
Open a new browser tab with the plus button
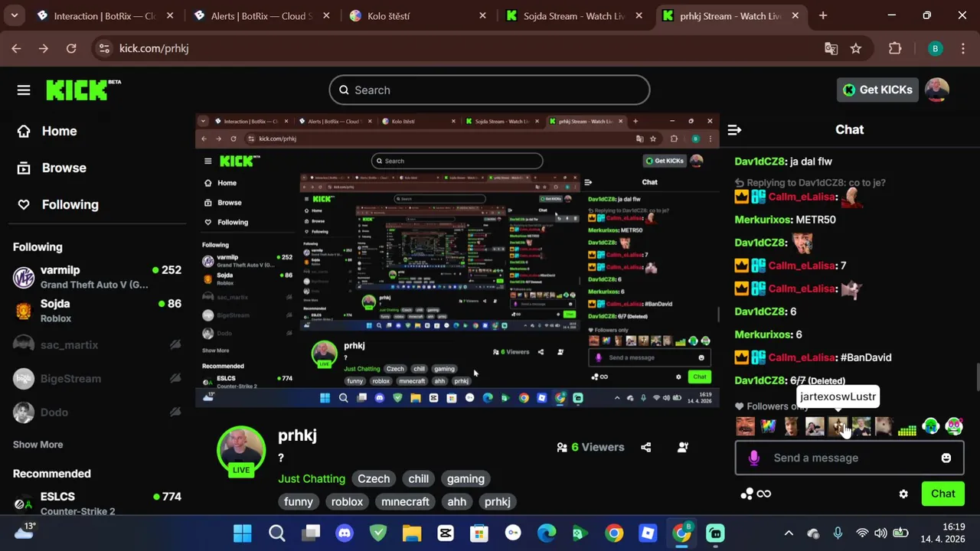point(823,15)
